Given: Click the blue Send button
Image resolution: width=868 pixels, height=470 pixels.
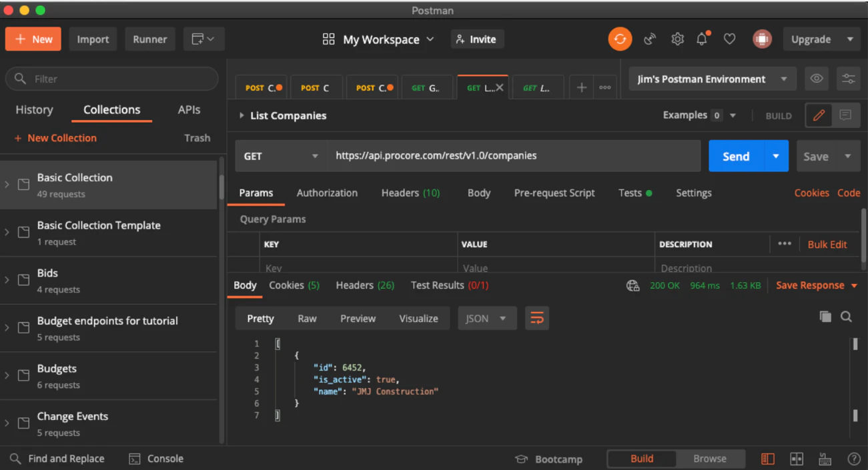Looking at the screenshot, I should point(736,156).
